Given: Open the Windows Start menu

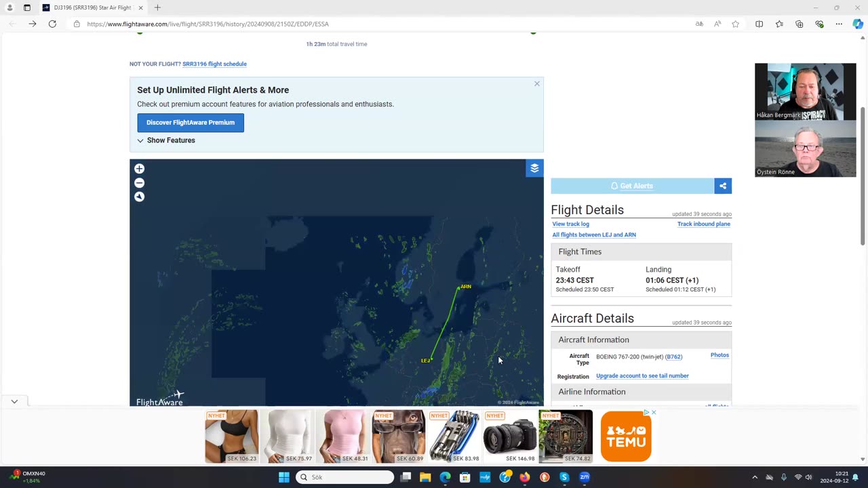Looking at the screenshot, I should (x=284, y=477).
